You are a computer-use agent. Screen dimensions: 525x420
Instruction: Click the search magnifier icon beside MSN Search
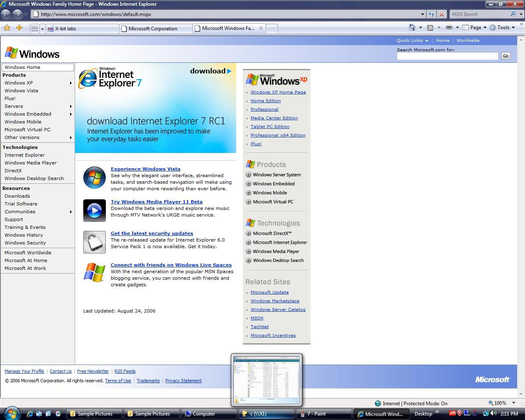click(513, 14)
